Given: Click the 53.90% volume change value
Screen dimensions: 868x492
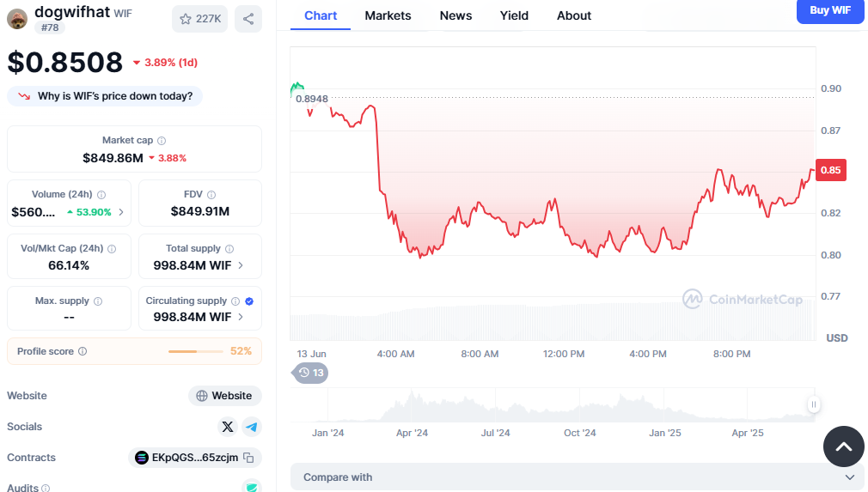Looking at the screenshot, I should 89,212.
